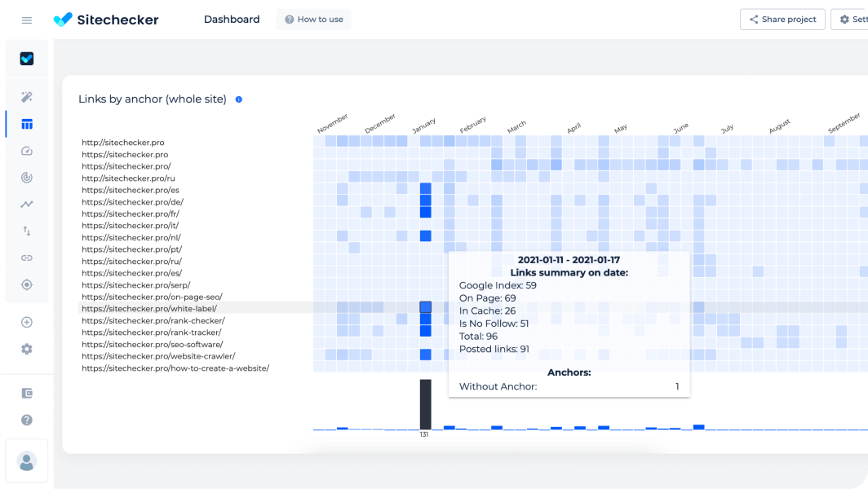
Task: Open the wallet billing icon in sidebar
Action: click(27, 394)
